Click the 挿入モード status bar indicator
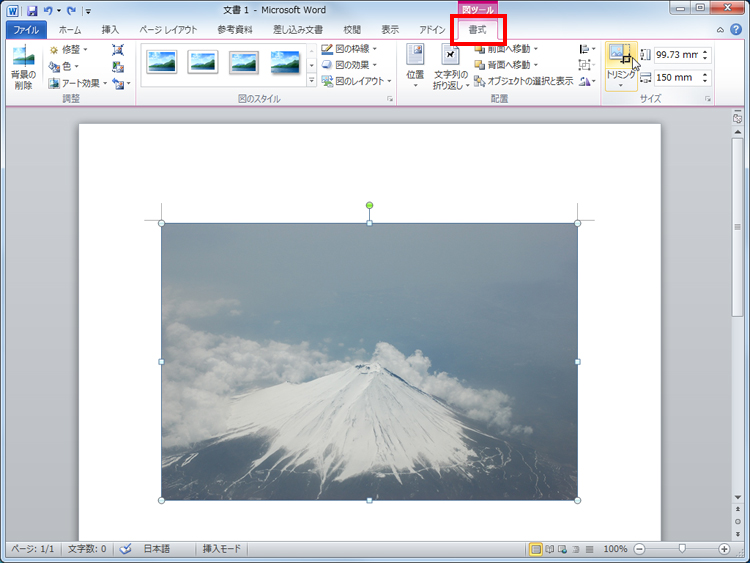 click(x=221, y=549)
